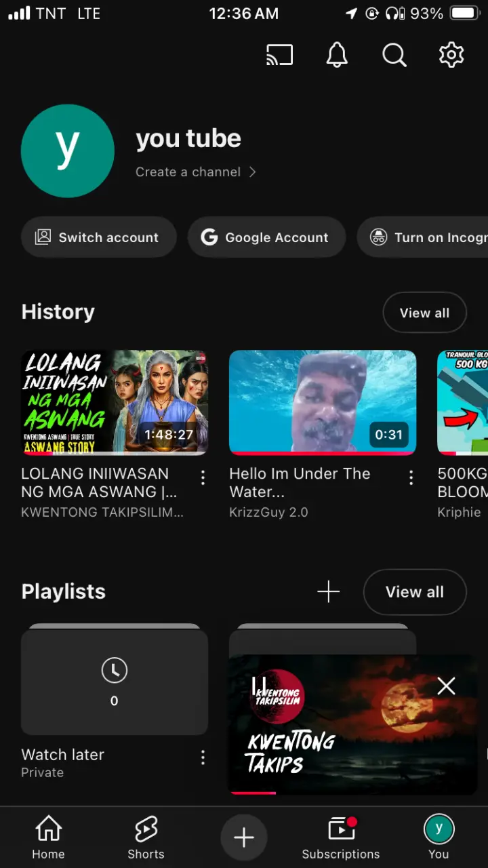Turn on Incognito mode

(422, 237)
